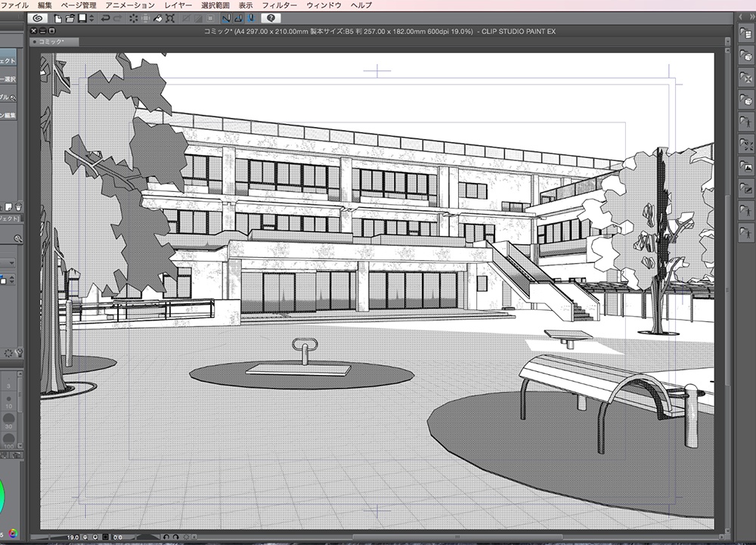
Task: Open the 選択範囲 menu
Action: coord(215,5)
